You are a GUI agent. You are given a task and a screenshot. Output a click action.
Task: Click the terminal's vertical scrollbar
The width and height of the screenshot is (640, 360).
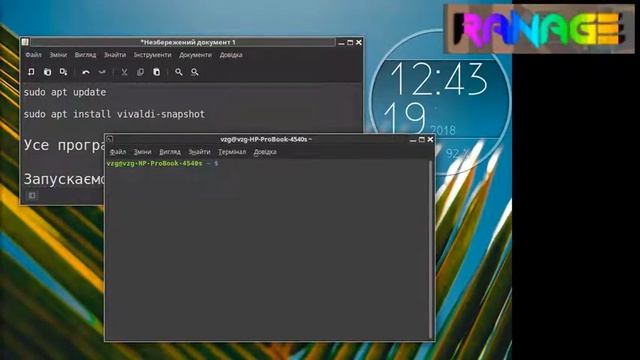coord(431,249)
